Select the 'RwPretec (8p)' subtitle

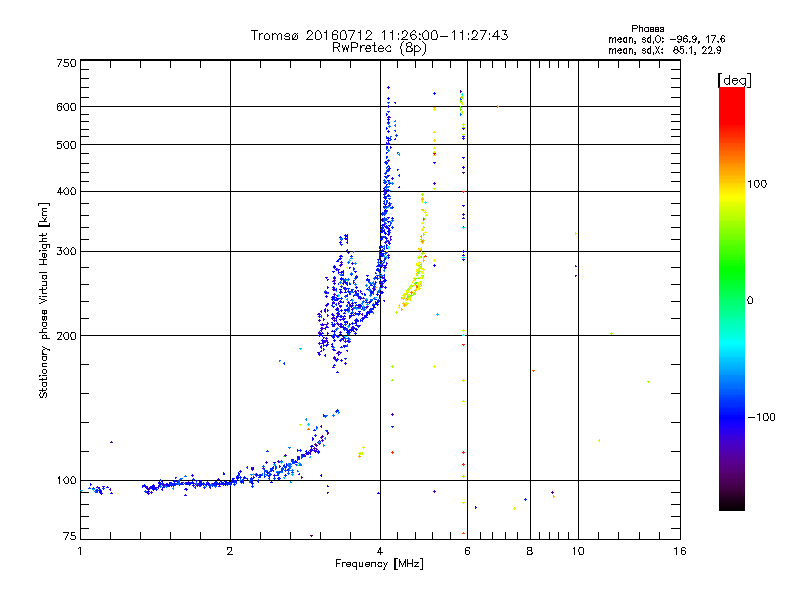point(379,48)
